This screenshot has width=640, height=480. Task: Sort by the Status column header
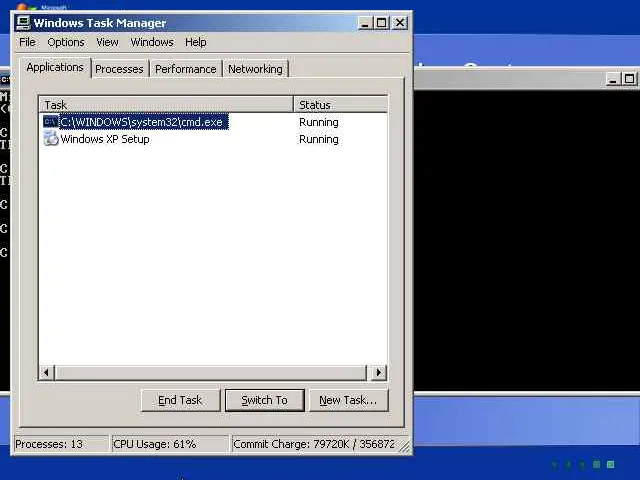pos(340,105)
